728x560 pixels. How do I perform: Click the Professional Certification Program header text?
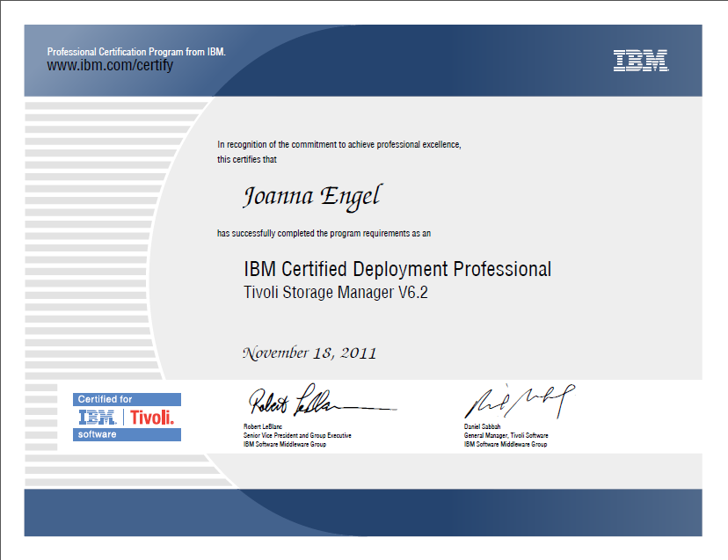point(136,52)
